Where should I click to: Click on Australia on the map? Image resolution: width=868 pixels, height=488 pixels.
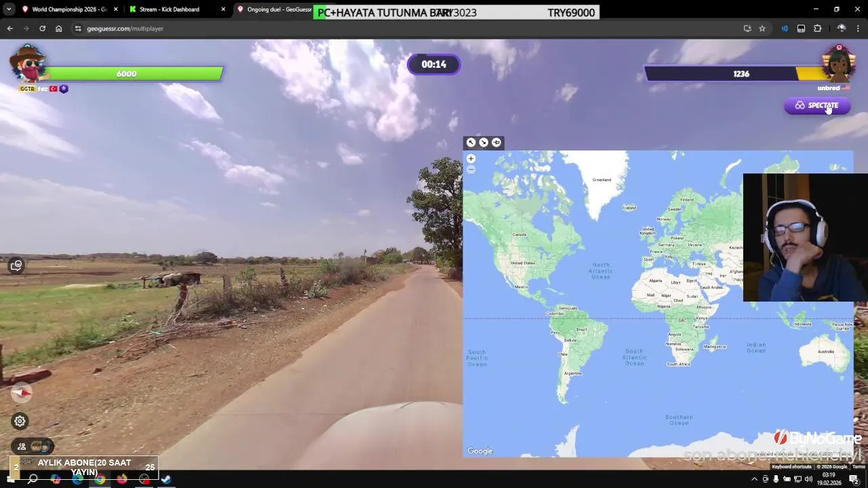825,351
